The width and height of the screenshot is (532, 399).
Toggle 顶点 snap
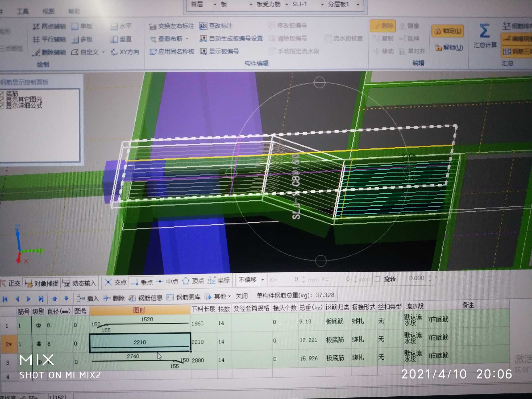click(x=193, y=281)
